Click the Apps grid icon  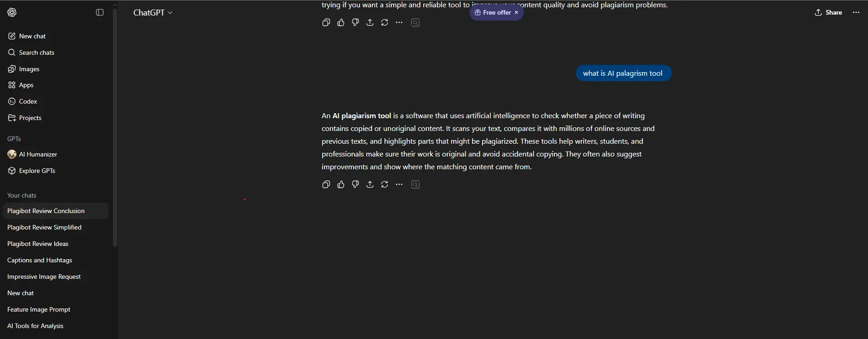tap(12, 85)
